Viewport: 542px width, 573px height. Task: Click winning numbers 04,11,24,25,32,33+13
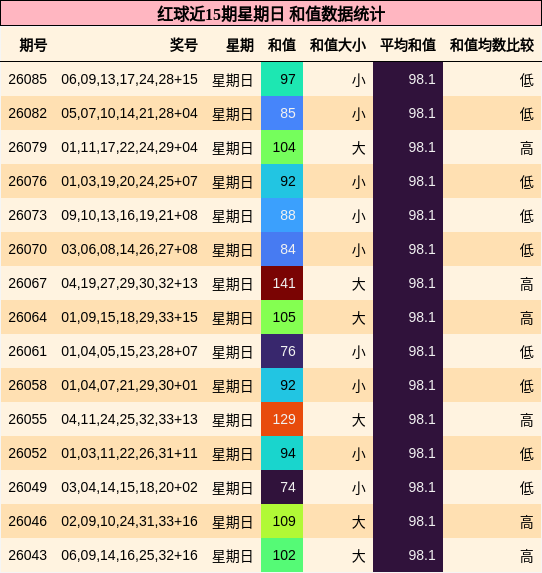(129, 419)
